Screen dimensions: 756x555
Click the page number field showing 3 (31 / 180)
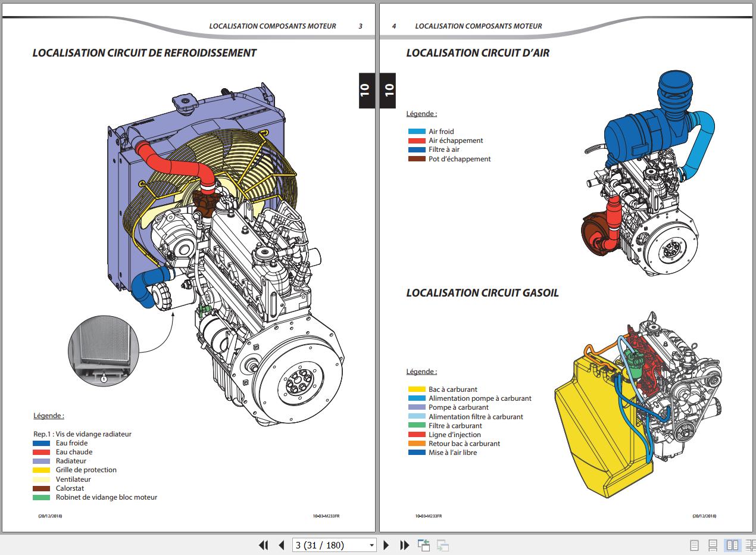click(x=329, y=545)
